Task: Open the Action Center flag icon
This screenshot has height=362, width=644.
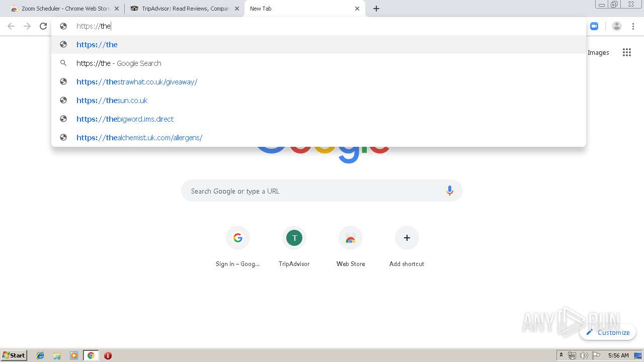Action: point(596,355)
